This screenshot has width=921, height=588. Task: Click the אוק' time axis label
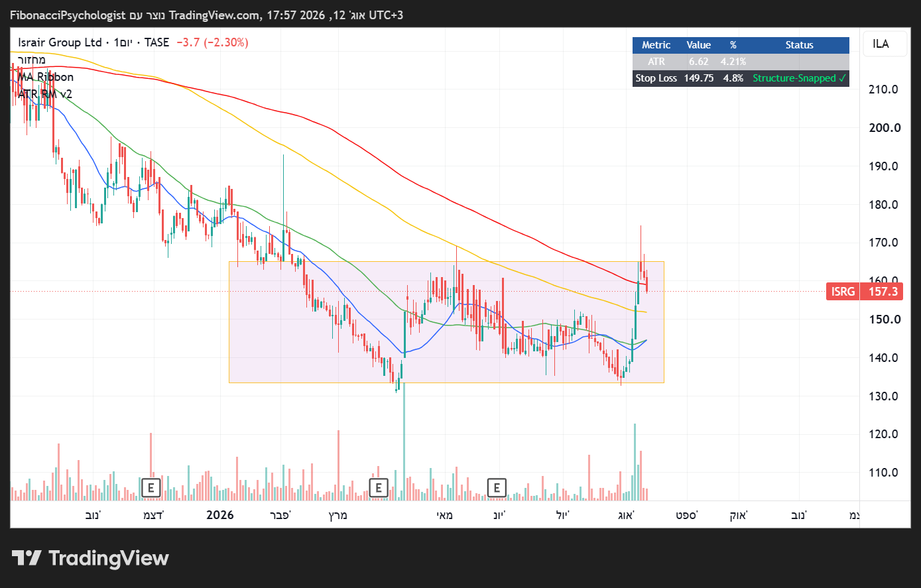pos(739,515)
